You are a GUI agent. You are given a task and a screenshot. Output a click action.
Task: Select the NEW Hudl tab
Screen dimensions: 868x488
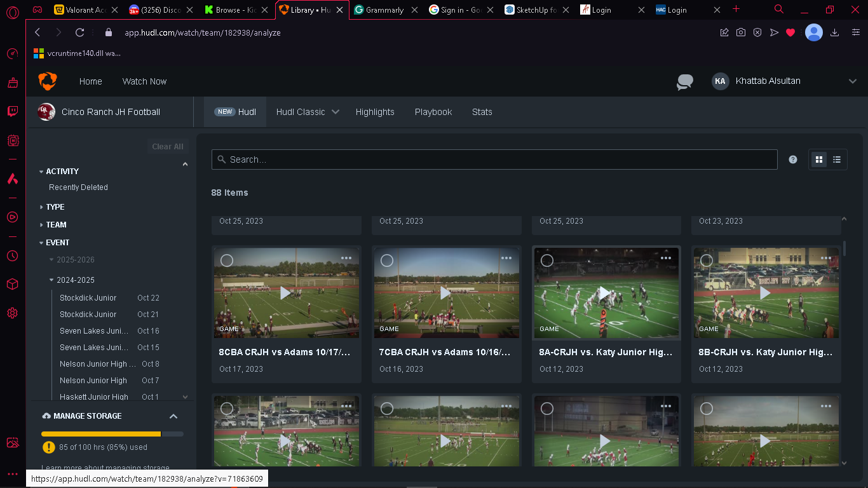coord(235,112)
